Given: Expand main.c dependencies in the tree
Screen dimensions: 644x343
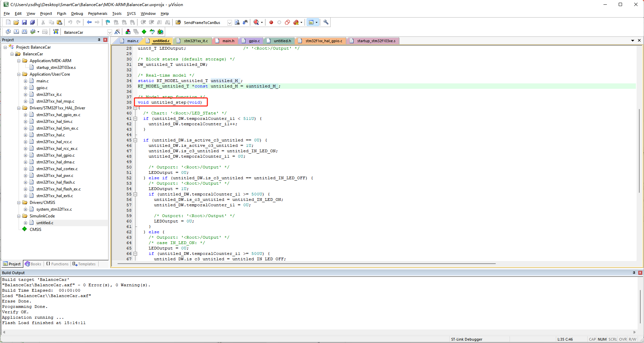Looking at the screenshot, I should (x=26, y=81).
